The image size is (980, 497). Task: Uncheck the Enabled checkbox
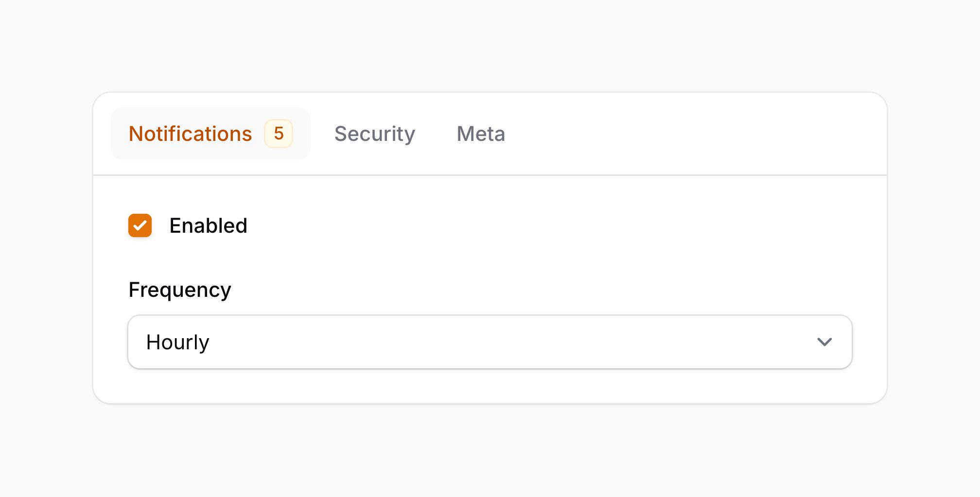(140, 225)
